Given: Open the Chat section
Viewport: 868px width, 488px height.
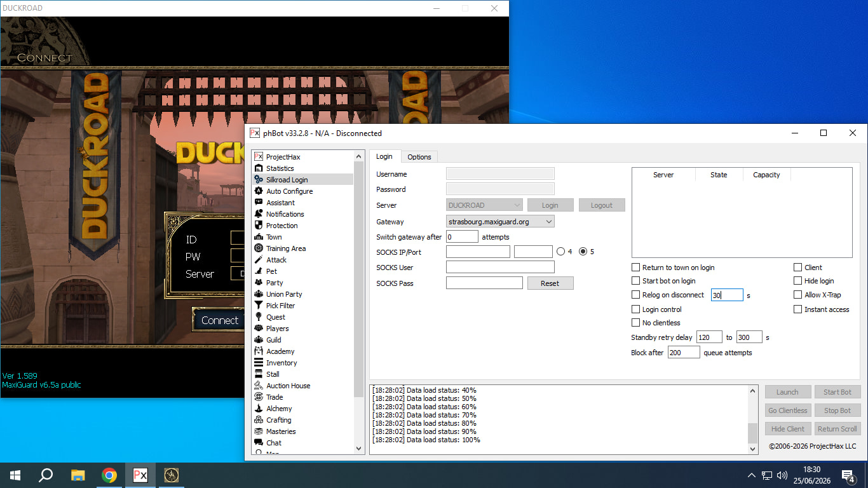Looking at the screenshot, I should tap(274, 443).
